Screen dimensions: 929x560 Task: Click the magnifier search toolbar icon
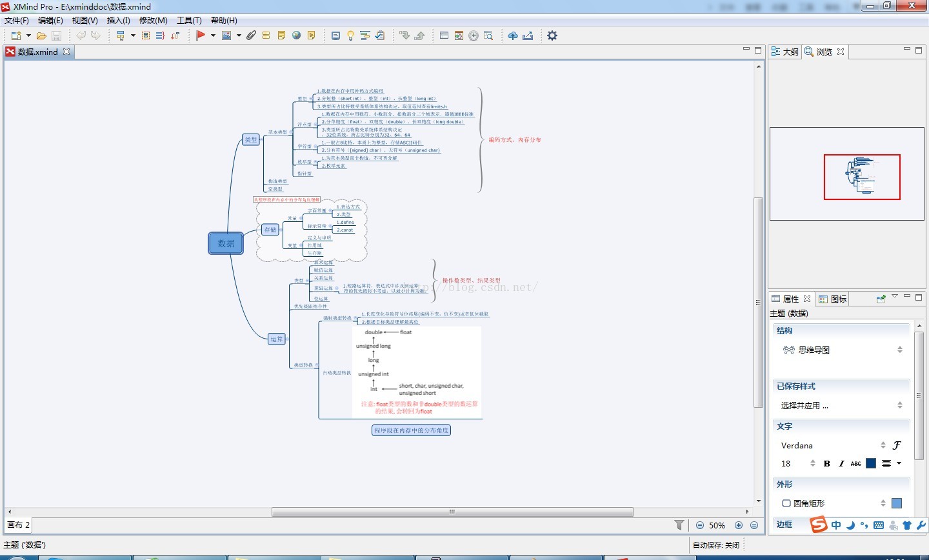click(488, 35)
